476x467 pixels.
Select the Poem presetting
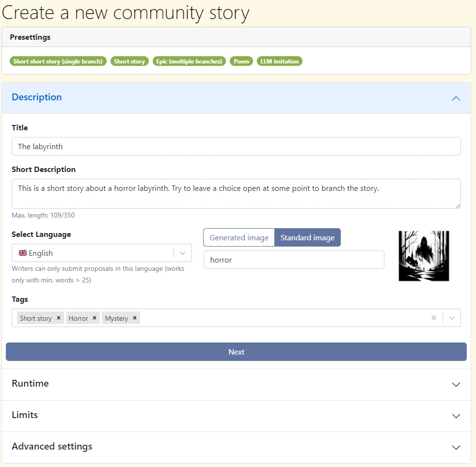[241, 61]
